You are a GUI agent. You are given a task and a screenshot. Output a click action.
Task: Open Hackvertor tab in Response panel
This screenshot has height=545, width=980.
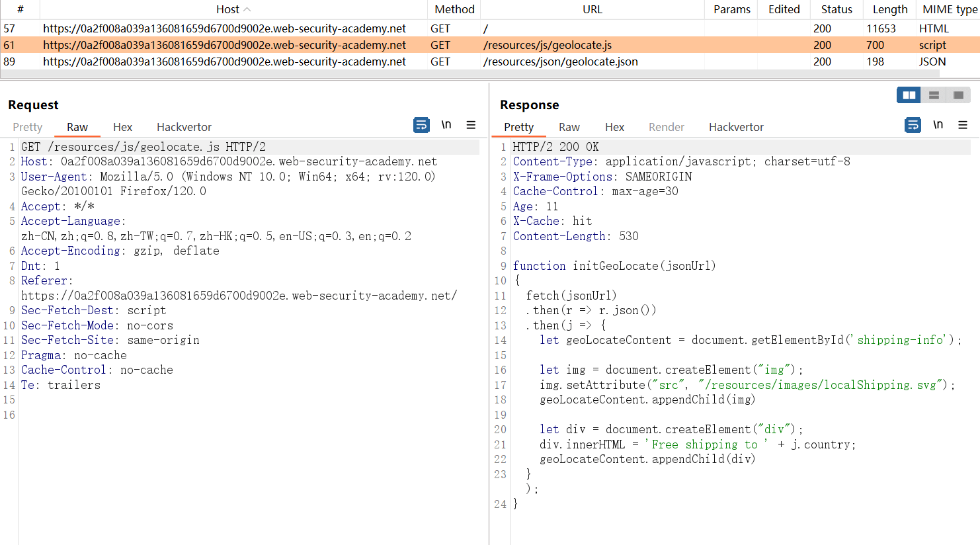(x=736, y=127)
